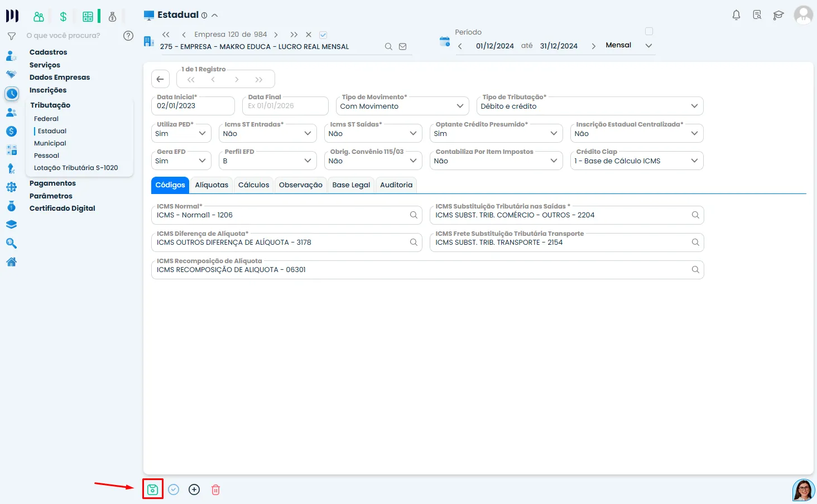
Task: Search ICMS Diferença de Alíquota magnifier
Action: point(414,243)
